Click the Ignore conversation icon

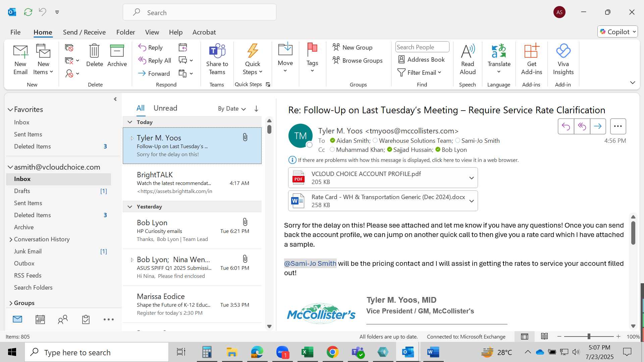(x=69, y=48)
